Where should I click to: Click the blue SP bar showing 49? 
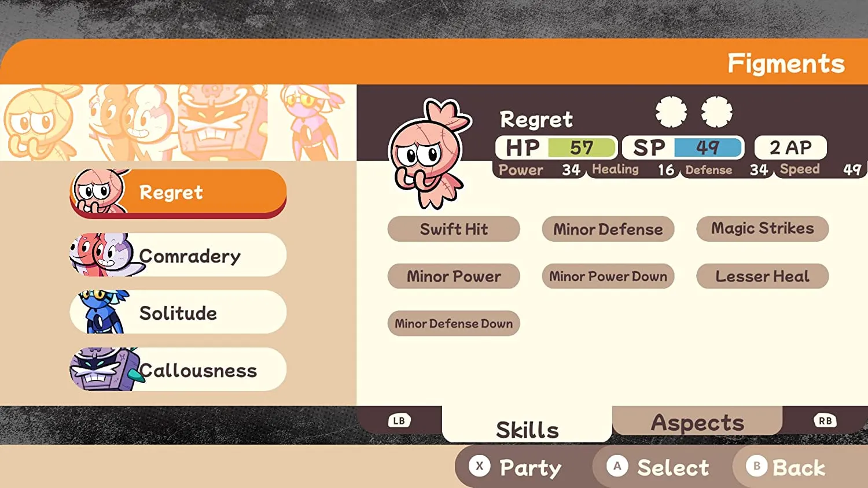pyautogui.click(x=708, y=147)
